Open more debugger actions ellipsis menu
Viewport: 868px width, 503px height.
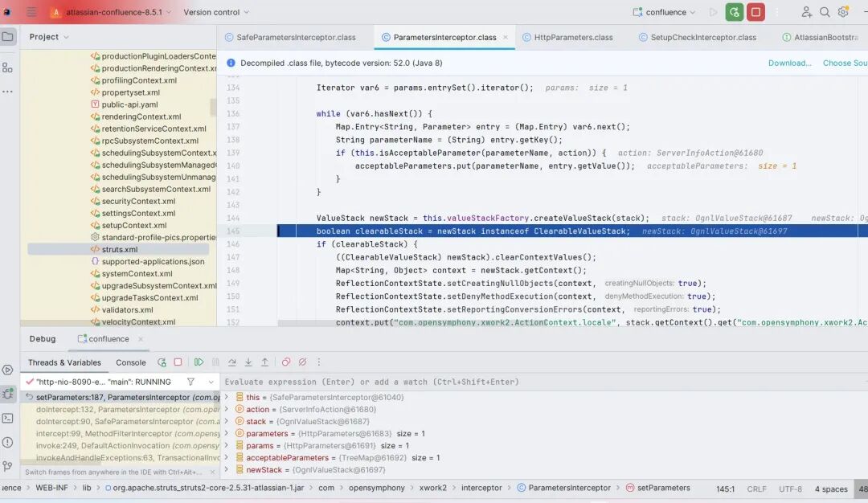click(x=319, y=362)
